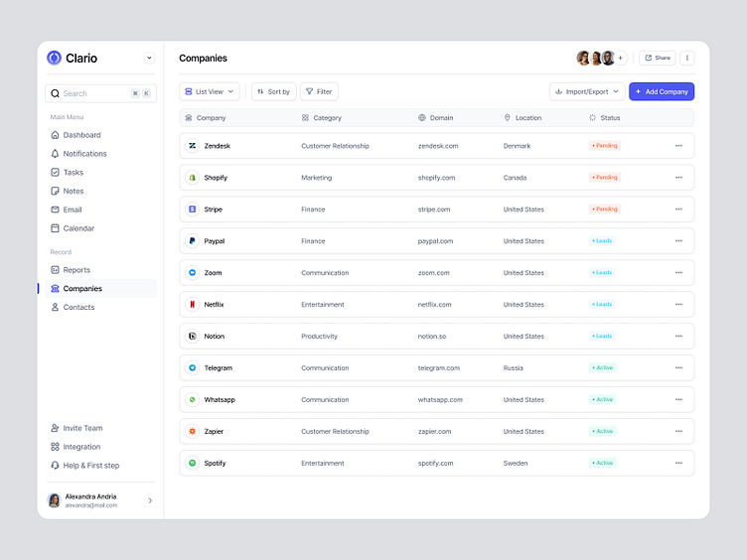Click Alexandra Andria's avatar photo
The image size is (747, 560).
(55, 500)
